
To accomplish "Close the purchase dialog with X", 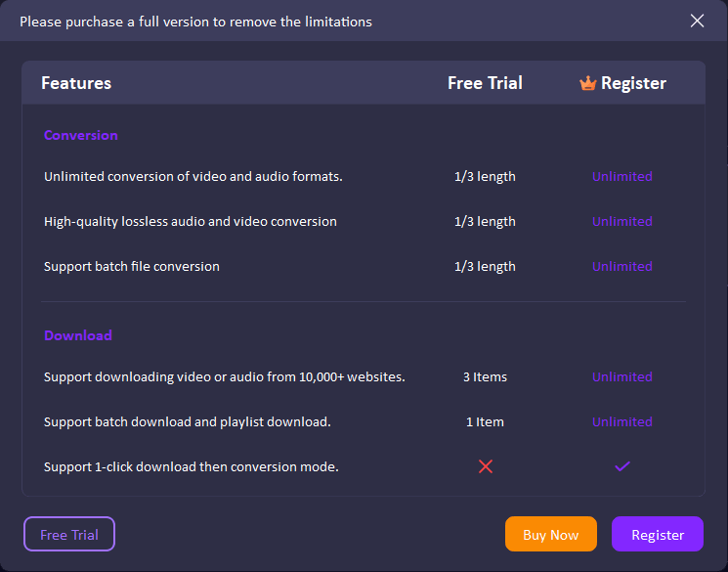I will 697,21.
